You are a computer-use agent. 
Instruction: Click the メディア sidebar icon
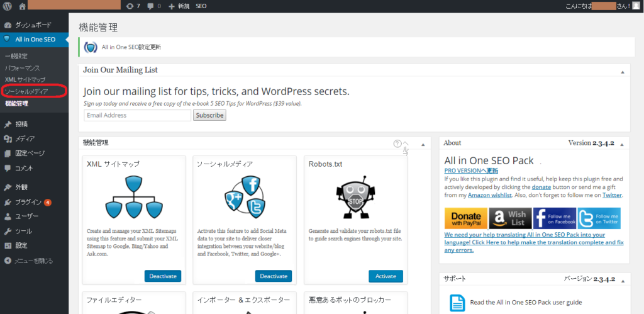tap(8, 139)
